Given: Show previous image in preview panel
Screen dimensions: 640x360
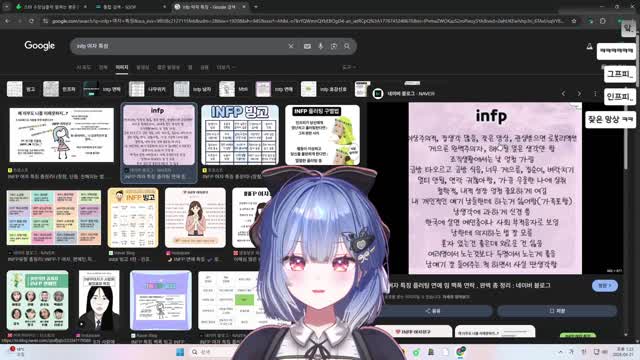Looking at the screenshot, I should click(563, 93).
